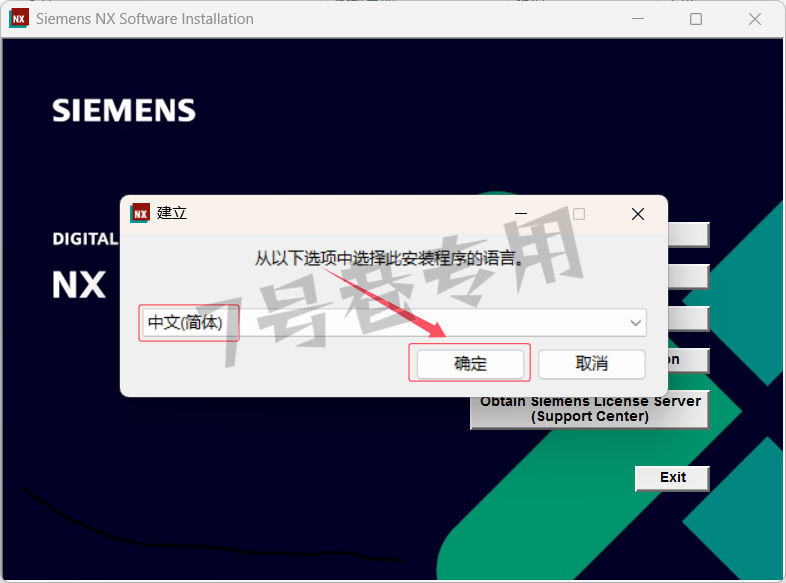Confirm language with the 确定 button
This screenshot has width=786, height=583.
[470, 363]
